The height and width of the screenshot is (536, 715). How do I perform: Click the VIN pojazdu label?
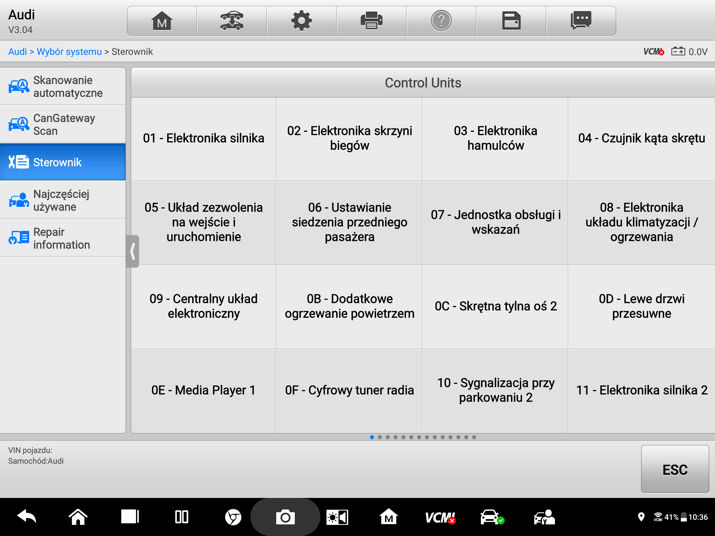(x=30, y=450)
